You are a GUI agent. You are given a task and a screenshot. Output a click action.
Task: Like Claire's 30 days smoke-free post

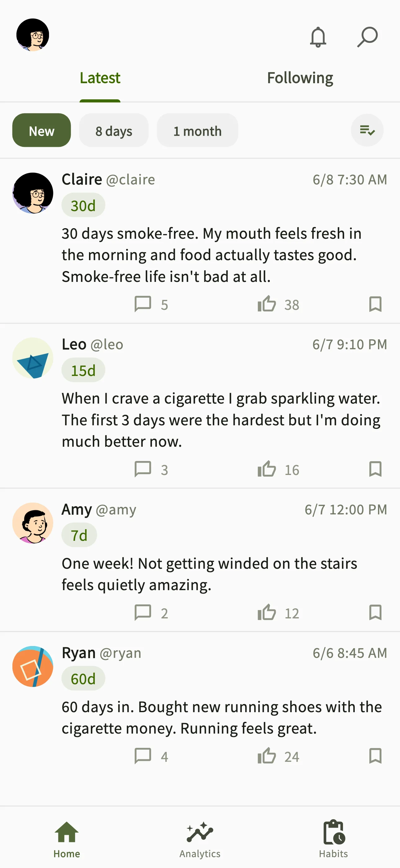click(267, 304)
